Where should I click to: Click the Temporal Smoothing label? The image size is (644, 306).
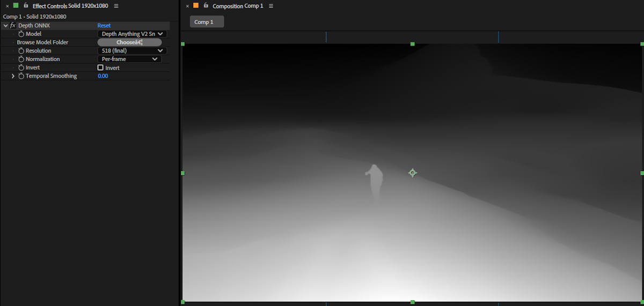pos(51,76)
